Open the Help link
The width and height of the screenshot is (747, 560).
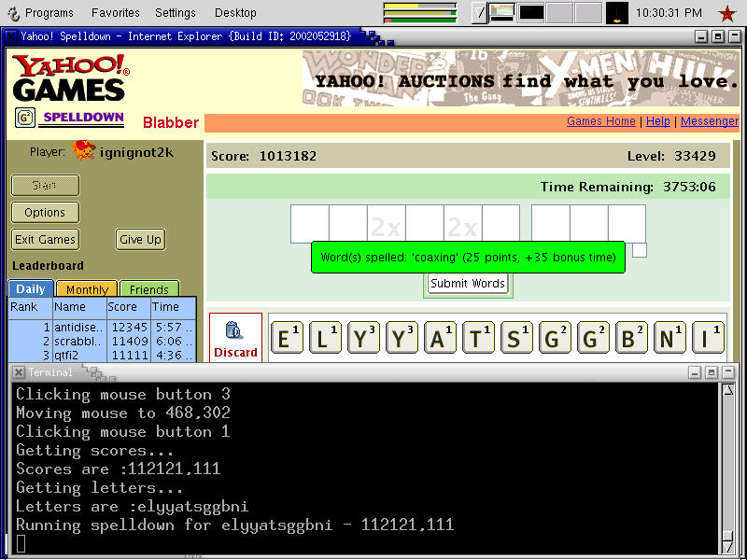pos(658,121)
